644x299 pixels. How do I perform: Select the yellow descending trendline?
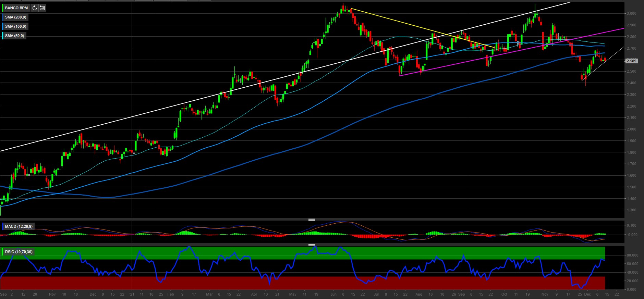pyautogui.click(x=411, y=25)
